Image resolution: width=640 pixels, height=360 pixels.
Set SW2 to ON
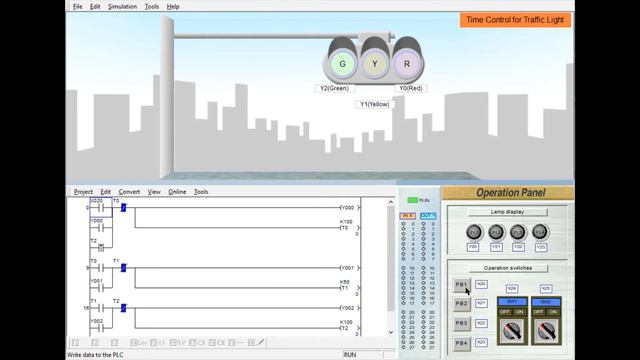click(x=553, y=312)
